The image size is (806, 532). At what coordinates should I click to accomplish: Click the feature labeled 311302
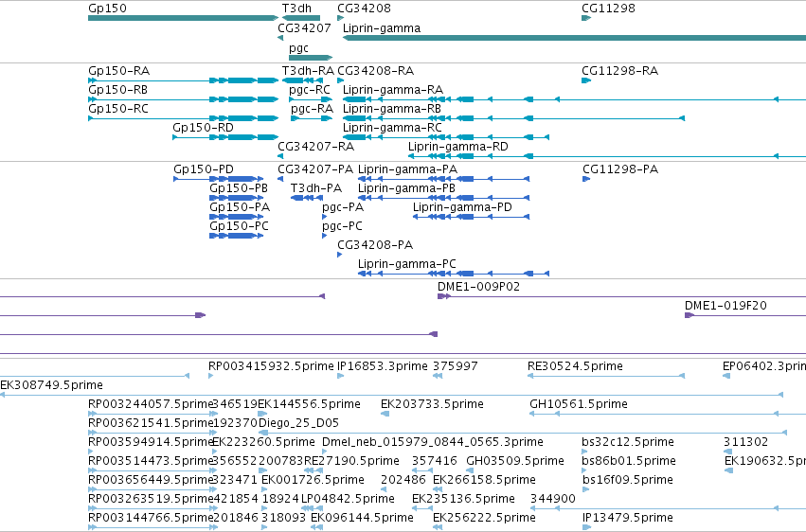pyautogui.click(x=746, y=443)
